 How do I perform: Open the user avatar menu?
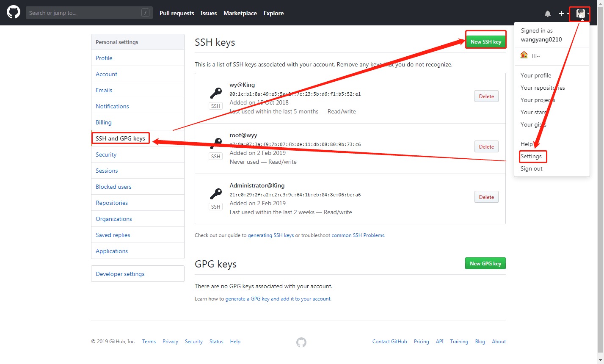coord(582,14)
